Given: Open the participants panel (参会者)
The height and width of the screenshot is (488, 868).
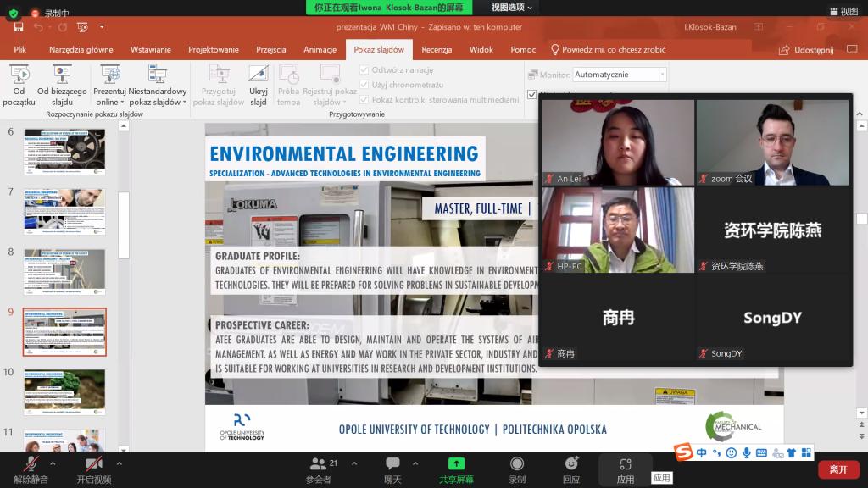Looking at the screenshot, I should 319,464.
